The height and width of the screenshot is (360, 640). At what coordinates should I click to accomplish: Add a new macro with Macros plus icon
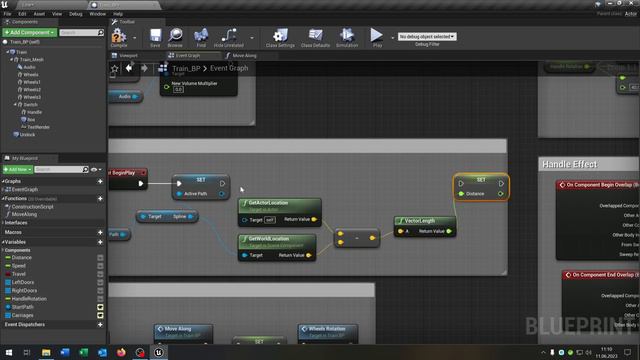[x=100, y=232]
